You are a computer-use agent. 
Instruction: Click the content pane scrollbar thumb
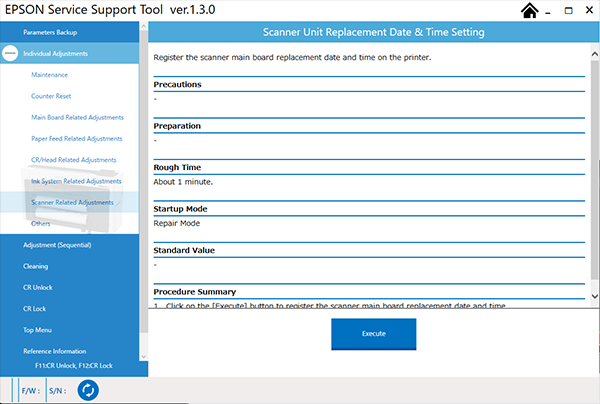pyautogui.click(x=595, y=168)
